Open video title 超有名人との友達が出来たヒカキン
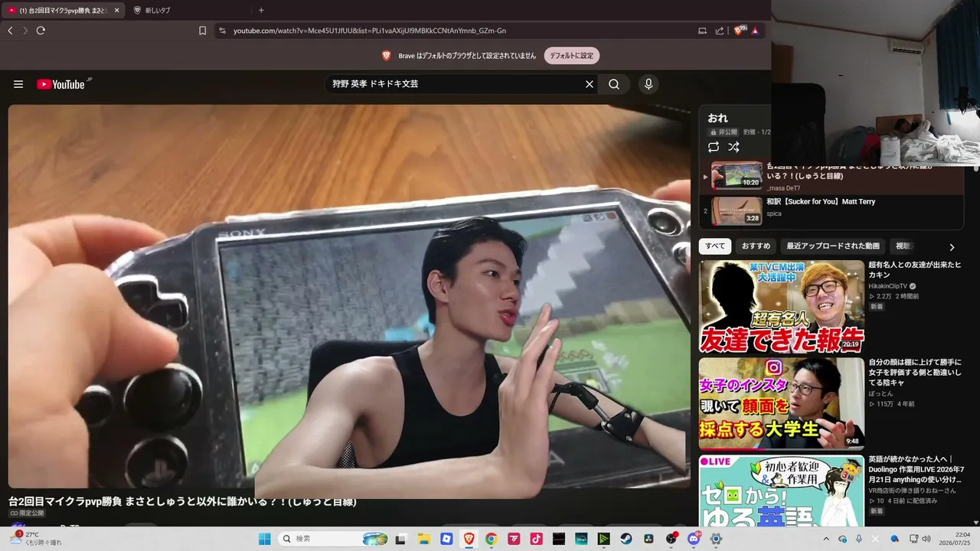 coord(915,270)
